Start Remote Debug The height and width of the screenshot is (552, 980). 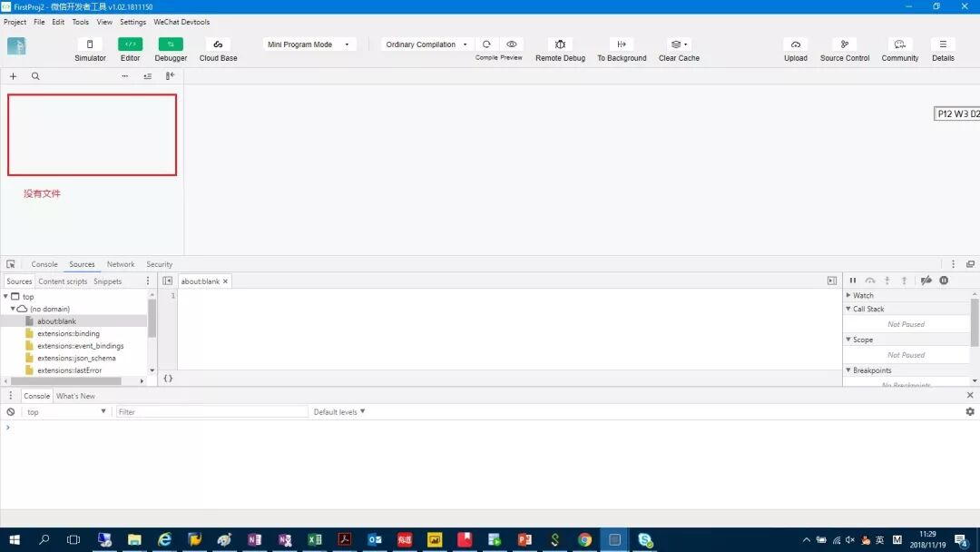[560, 44]
